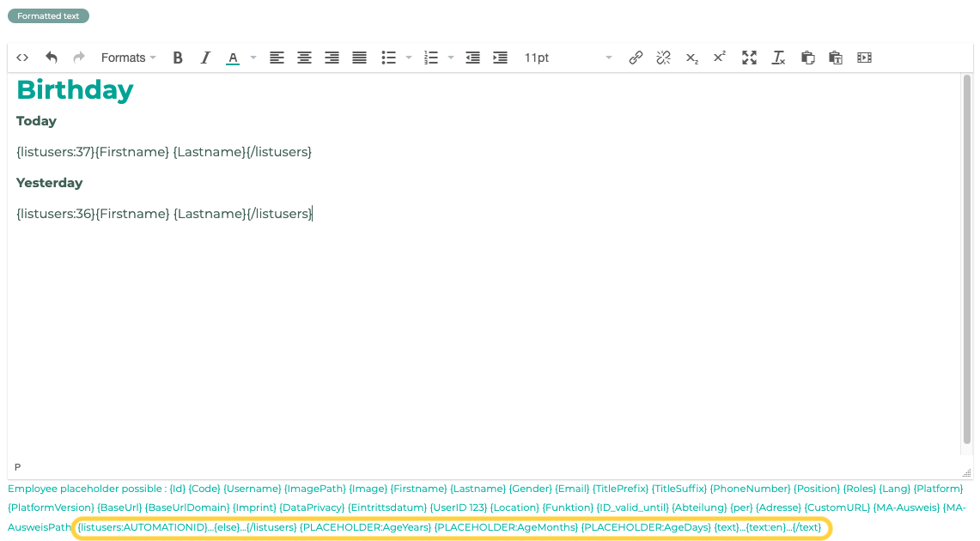Click the Formatted text label
The height and width of the screenshot is (541, 980).
pyautogui.click(x=48, y=15)
